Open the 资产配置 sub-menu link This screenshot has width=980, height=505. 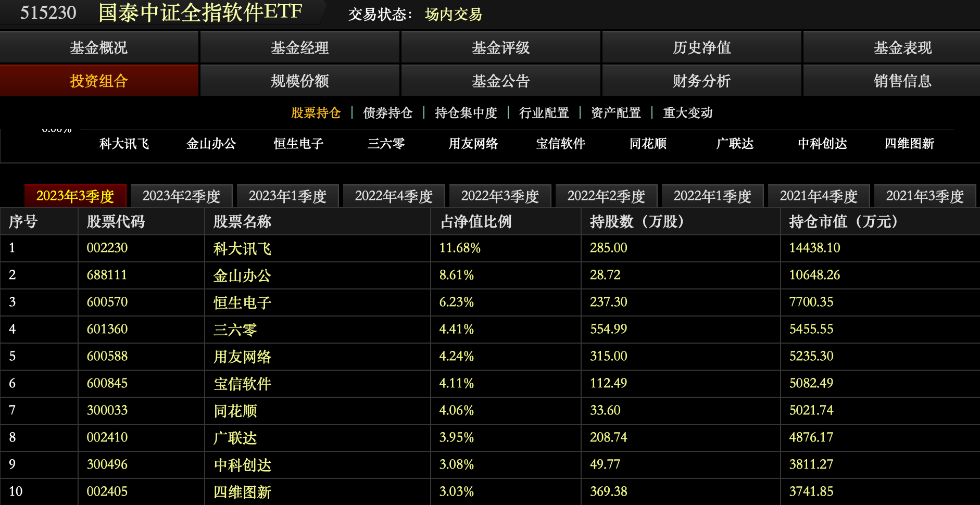point(616,112)
